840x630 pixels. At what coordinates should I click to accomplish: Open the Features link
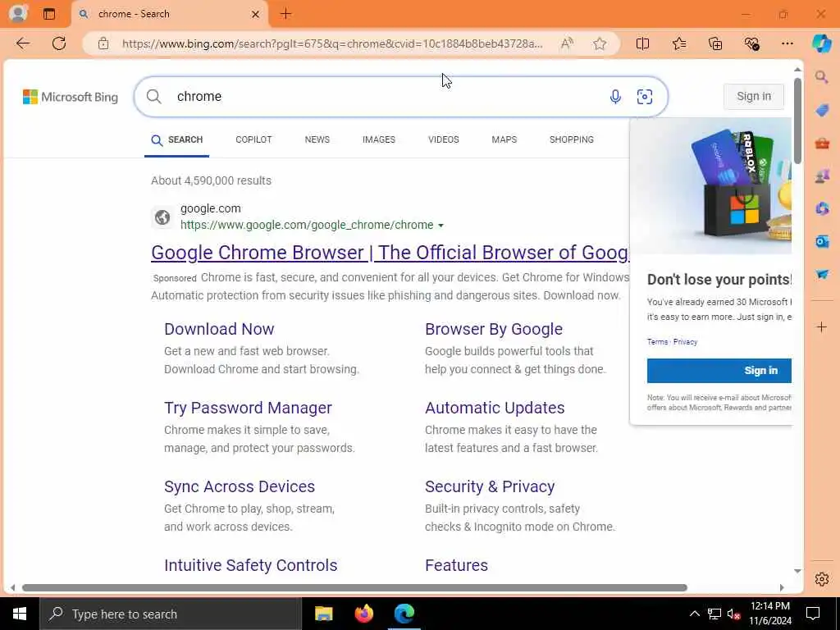pyautogui.click(x=456, y=565)
